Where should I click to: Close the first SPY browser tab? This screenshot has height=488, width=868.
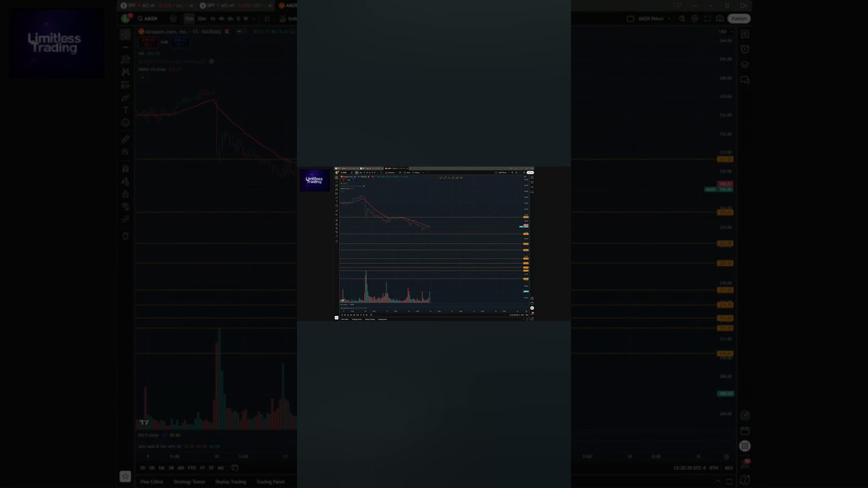pyautogui.click(x=190, y=5)
